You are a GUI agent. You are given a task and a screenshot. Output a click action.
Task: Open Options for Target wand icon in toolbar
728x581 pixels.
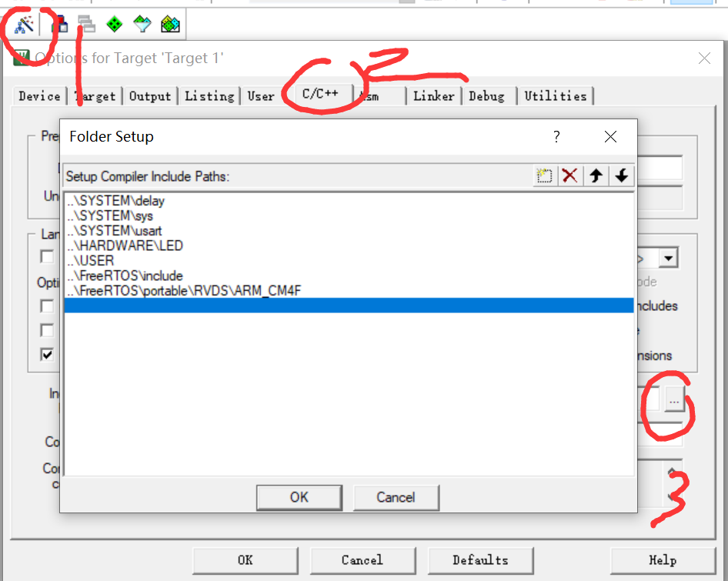click(24, 24)
